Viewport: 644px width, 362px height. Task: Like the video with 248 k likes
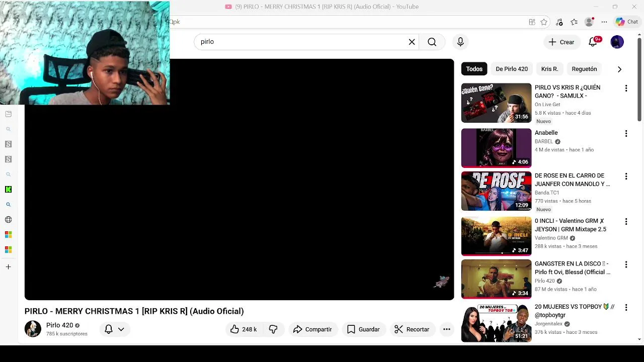[244, 329]
